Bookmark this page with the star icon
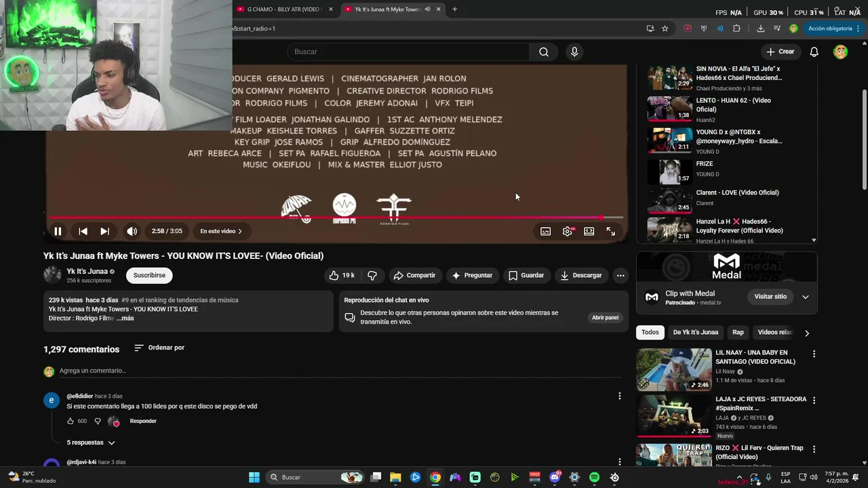The height and width of the screenshot is (488, 868). [x=665, y=28]
